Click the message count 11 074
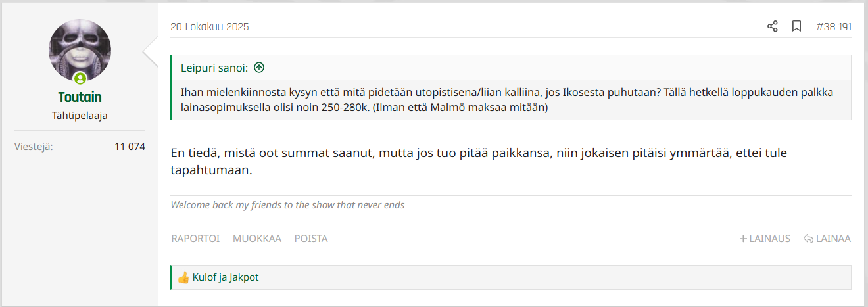This screenshot has width=868, height=307. click(x=130, y=147)
